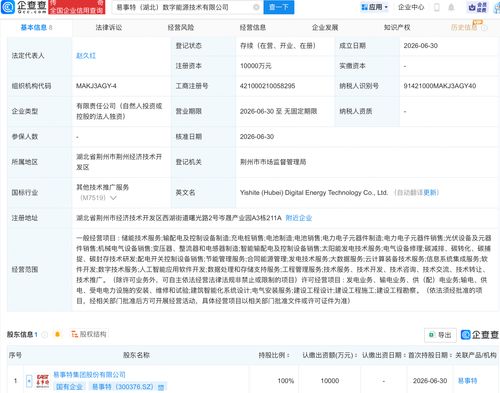500x393 pixels.
Task: Switch to the 法律诉讼 tab
Action: [109, 27]
